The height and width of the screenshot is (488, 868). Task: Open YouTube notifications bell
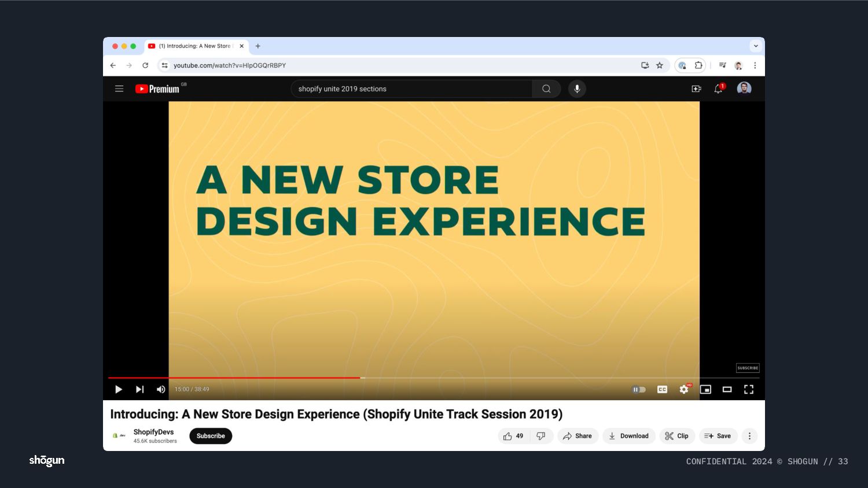[x=719, y=89]
